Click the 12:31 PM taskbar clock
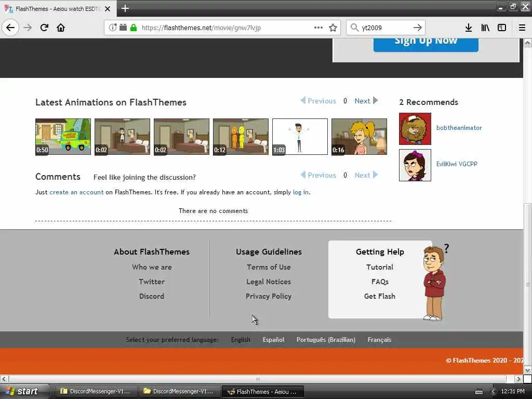 pyautogui.click(x=513, y=391)
